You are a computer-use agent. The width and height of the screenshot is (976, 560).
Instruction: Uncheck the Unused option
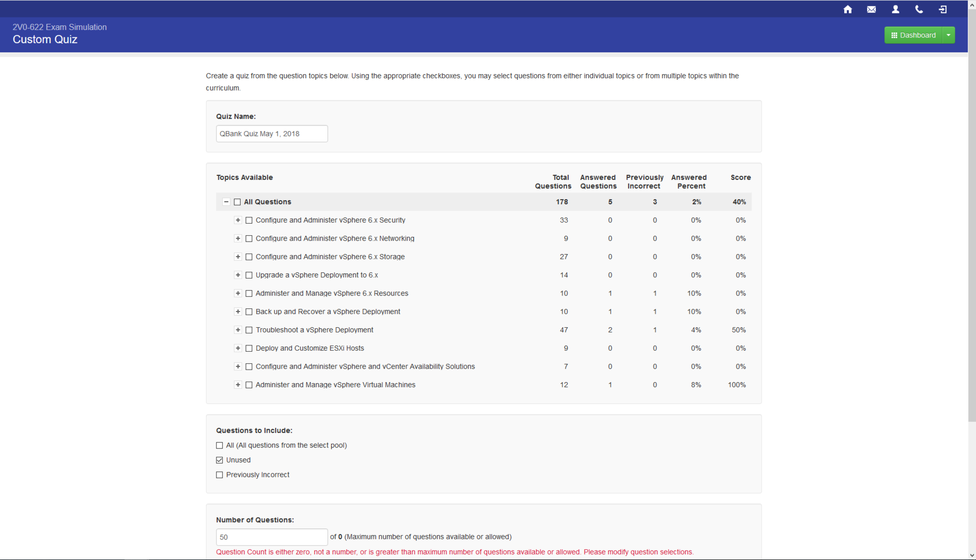pyautogui.click(x=219, y=460)
